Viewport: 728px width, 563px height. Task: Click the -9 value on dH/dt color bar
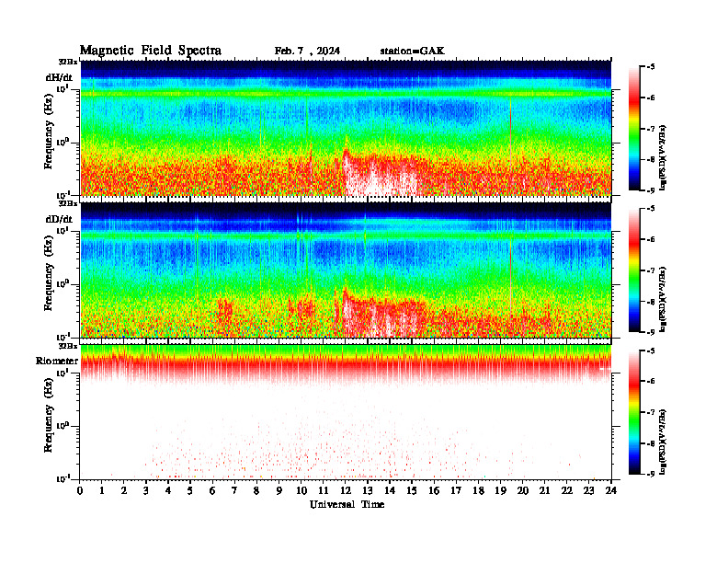point(651,190)
